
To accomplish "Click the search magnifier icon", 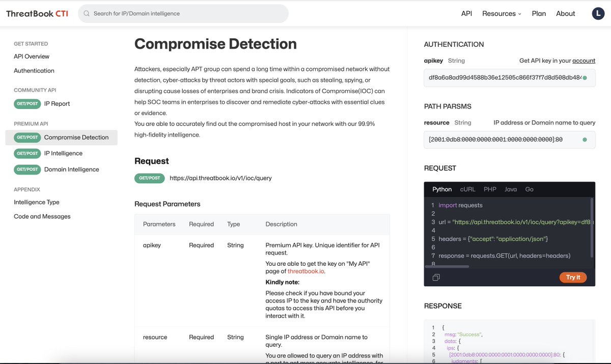I will click(86, 13).
